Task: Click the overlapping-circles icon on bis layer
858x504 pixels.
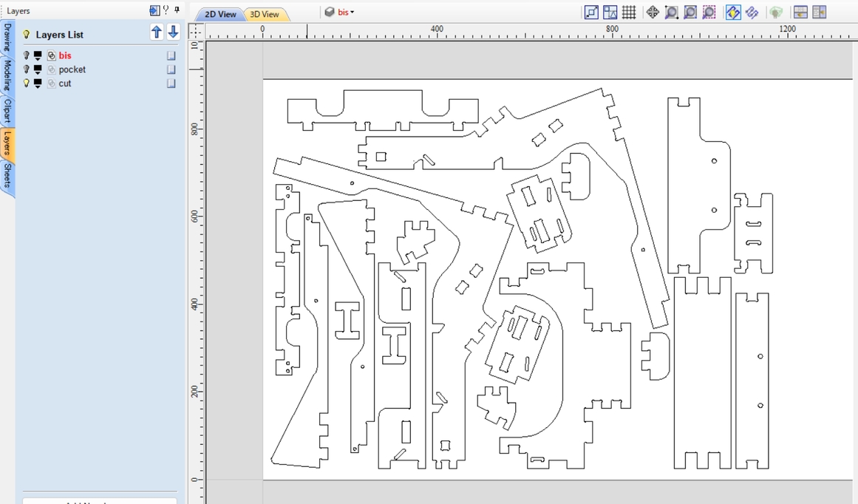Action: [52, 55]
